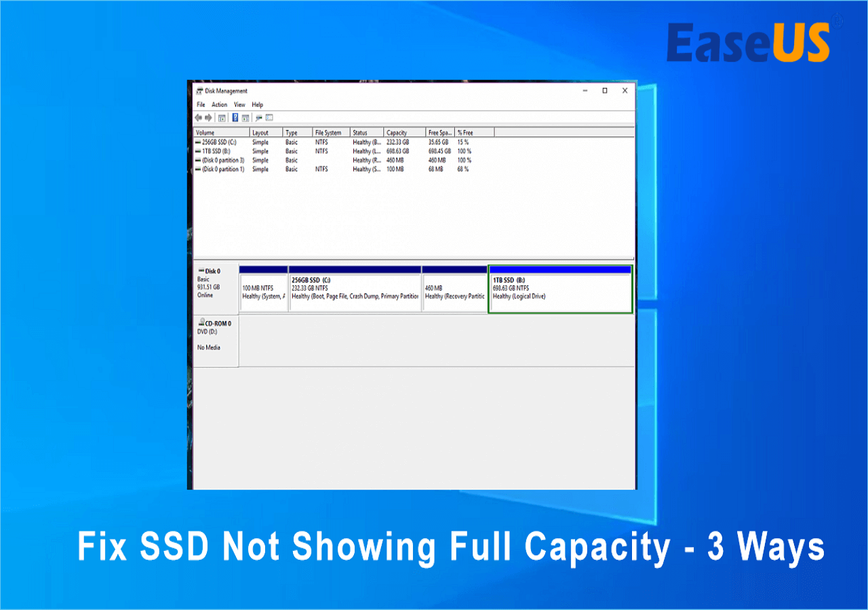Click the second-to-last icon in the toolbar
The height and width of the screenshot is (610, 868).
tap(258, 118)
